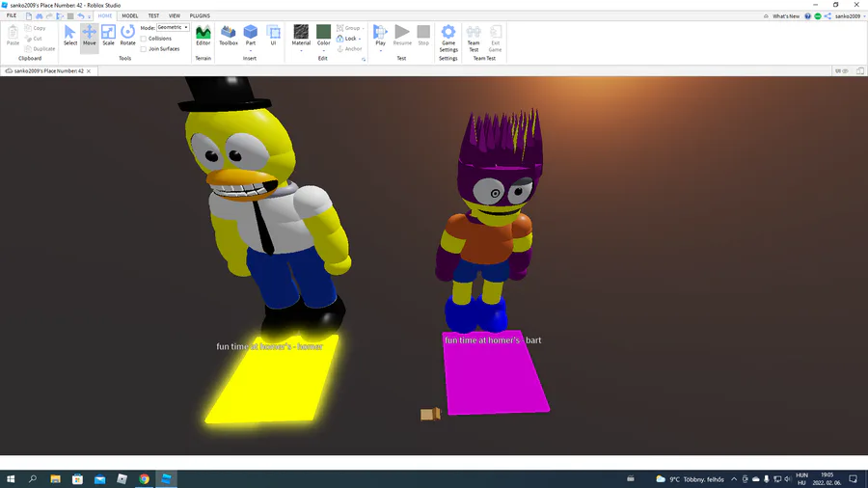Select the sanko2009's Place Number: 42 tab
Image resolution: width=868 pixels, height=488 pixels.
point(49,70)
